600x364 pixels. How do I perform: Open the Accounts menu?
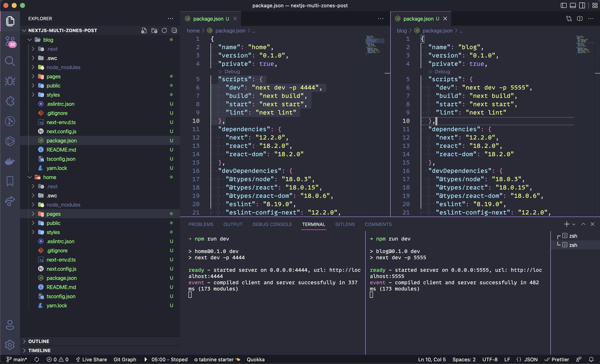coord(10,325)
